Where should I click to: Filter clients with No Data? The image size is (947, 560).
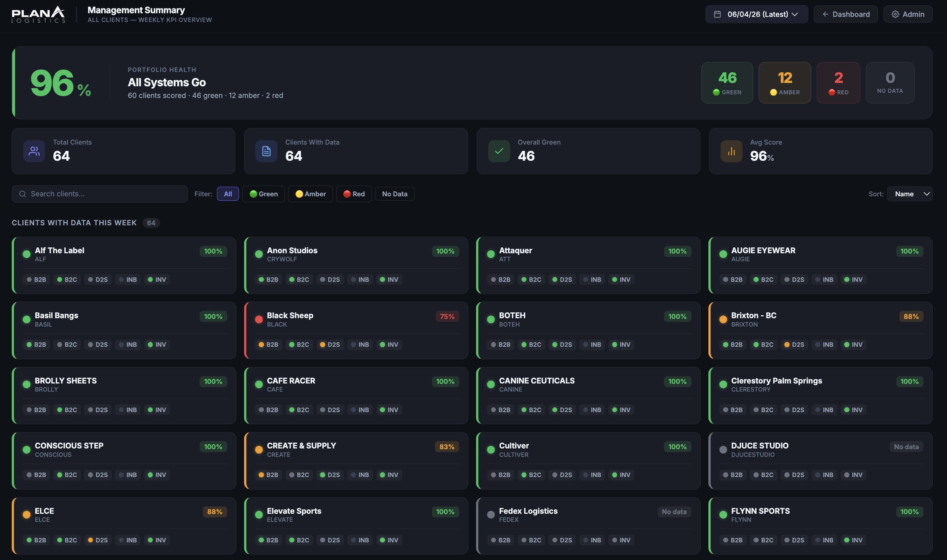395,194
